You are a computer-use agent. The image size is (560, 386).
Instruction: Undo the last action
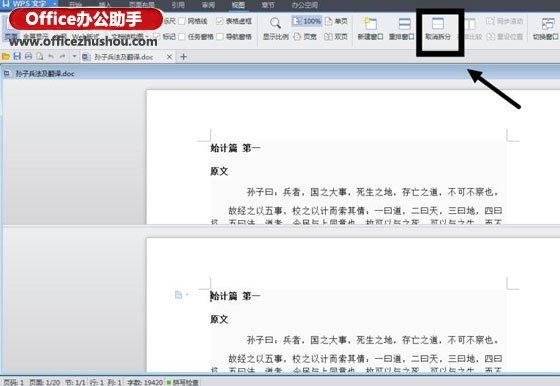point(51,56)
